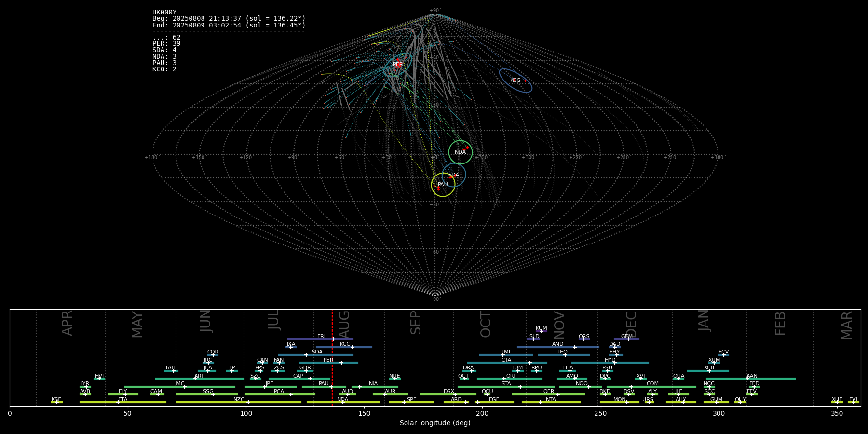Click the AND shower bar in timeline

click(x=558, y=347)
